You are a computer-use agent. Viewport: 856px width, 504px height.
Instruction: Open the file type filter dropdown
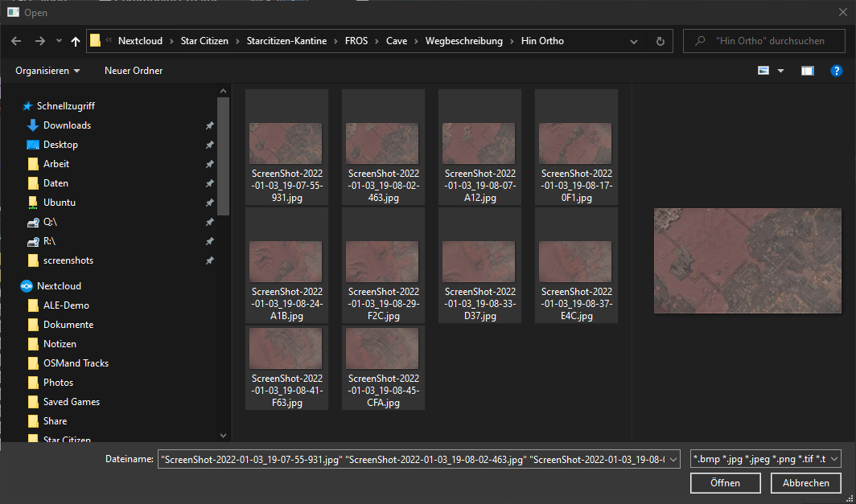coord(766,459)
